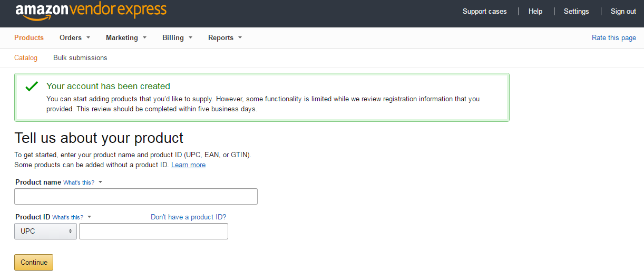Image resolution: width=644 pixels, height=279 pixels.
Task: Click the Continue button
Action: click(34, 262)
